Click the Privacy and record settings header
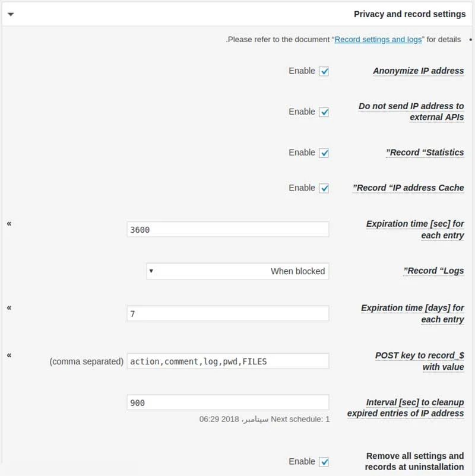The image size is (475, 476). point(410,13)
